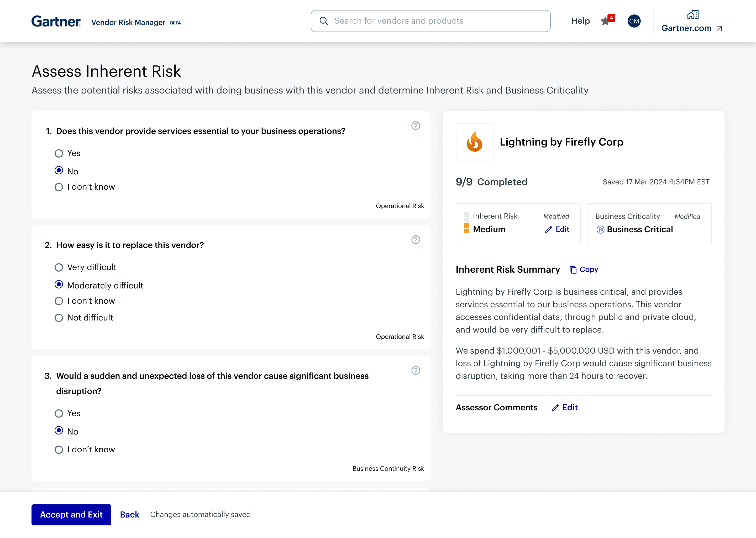Click the 9/9 Completed progress text
756x538 pixels.
pos(491,182)
